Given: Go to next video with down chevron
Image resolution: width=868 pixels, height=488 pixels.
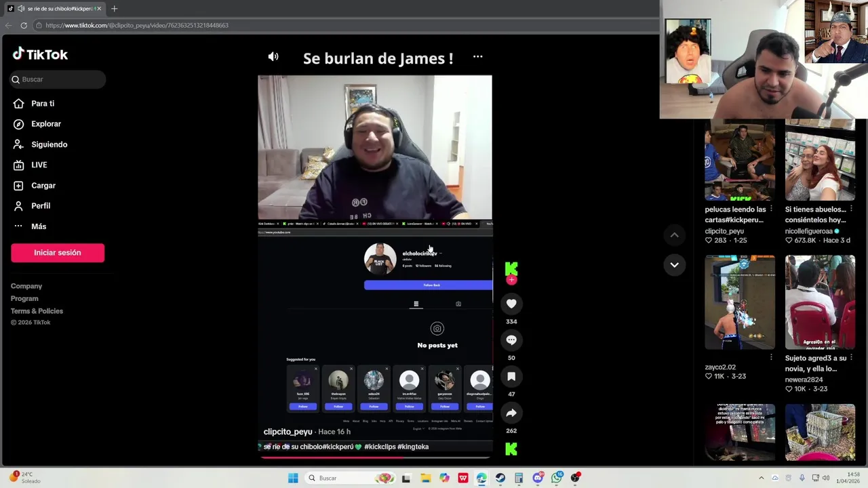Looking at the screenshot, I should click(674, 265).
